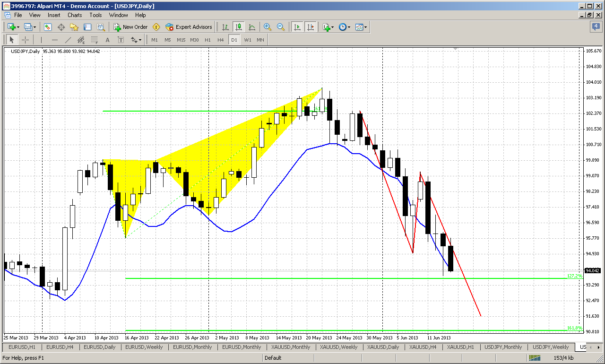Switch chart to bar chart mode

(225, 27)
